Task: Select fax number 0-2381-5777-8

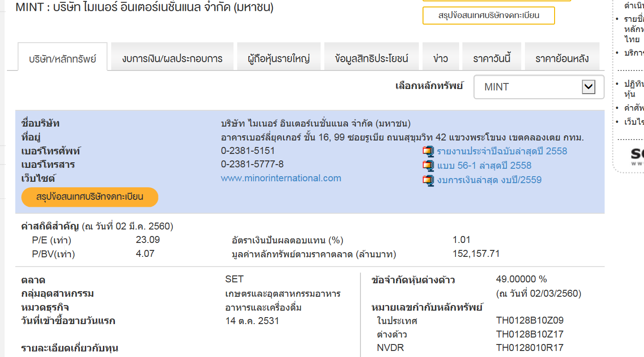Action: click(x=252, y=164)
